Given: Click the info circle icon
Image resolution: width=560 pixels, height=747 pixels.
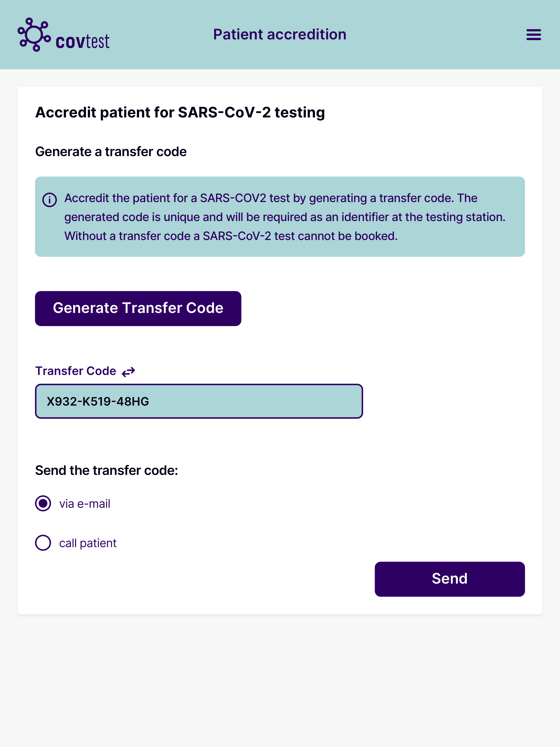Looking at the screenshot, I should point(50,200).
